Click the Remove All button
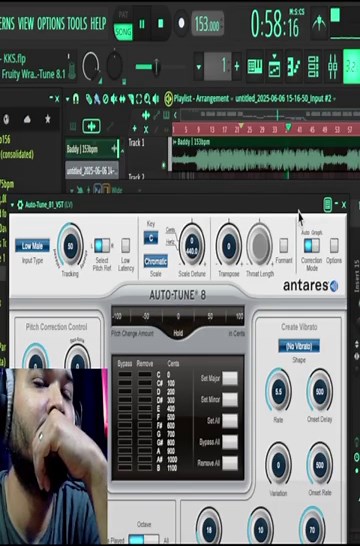The image size is (360, 546). 230,463
